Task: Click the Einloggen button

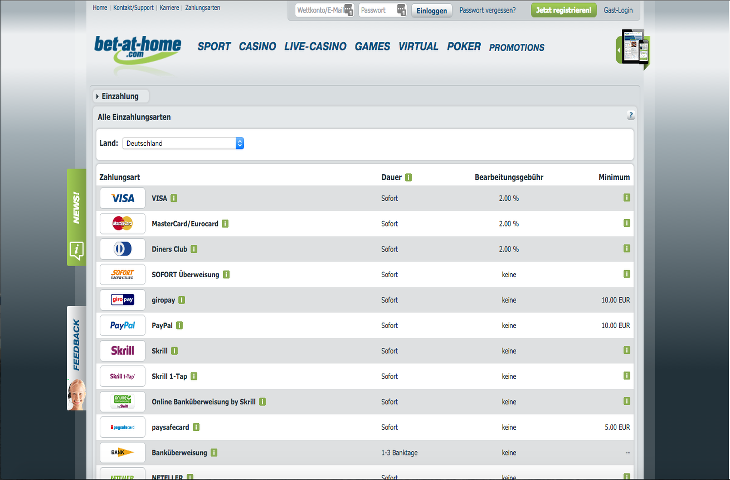Action: (x=432, y=11)
